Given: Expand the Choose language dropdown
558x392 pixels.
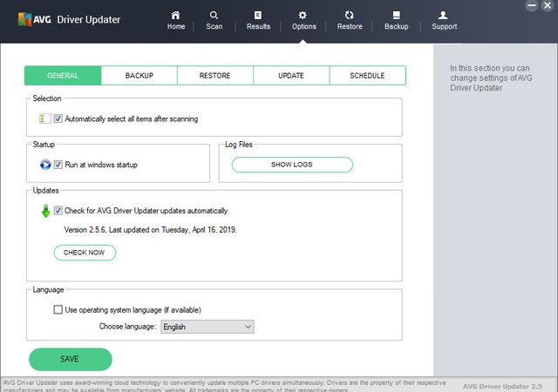Looking at the screenshot, I should click(x=208, y=327).
